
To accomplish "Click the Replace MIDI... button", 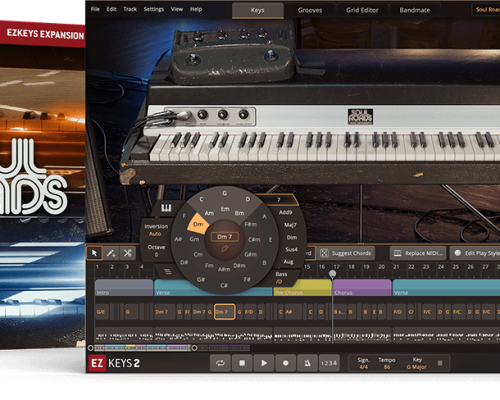I will pyautogui.click(x=418, y=253).
